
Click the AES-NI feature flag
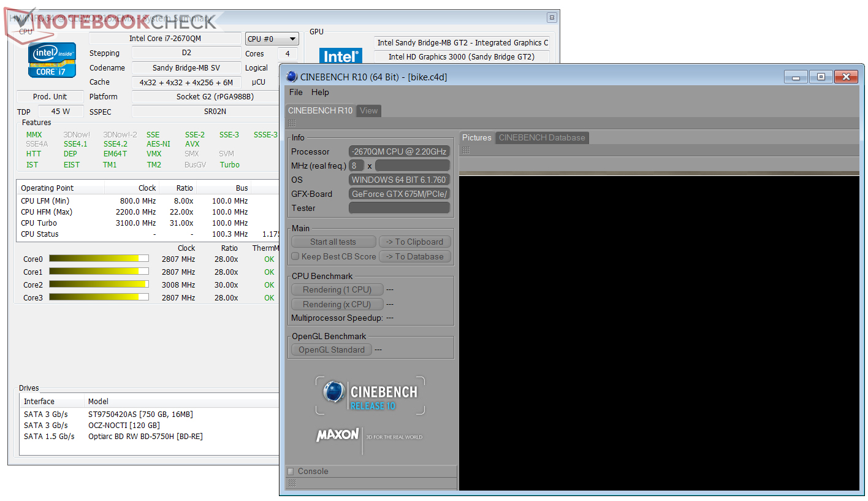(158, 144)
